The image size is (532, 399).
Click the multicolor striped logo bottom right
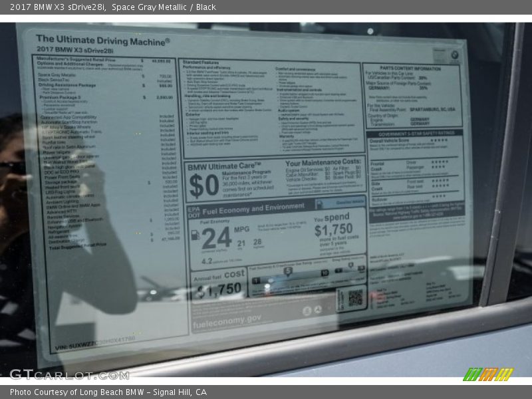click(487, 374)
